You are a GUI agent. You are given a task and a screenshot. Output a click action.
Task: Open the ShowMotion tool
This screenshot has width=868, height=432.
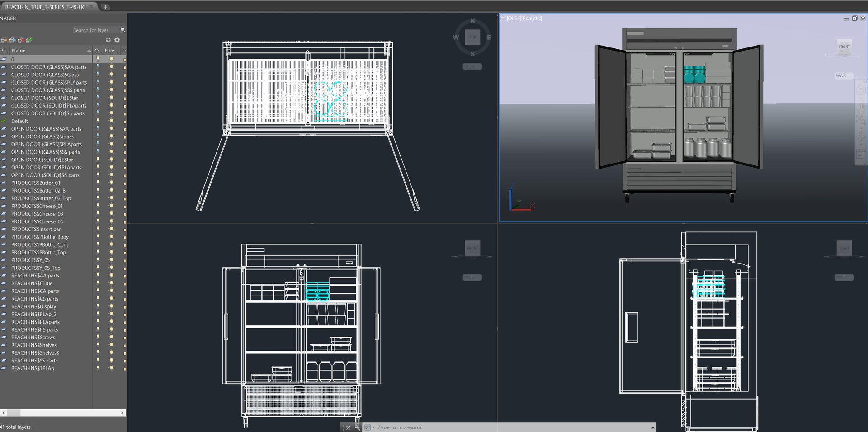coord(860,154)
